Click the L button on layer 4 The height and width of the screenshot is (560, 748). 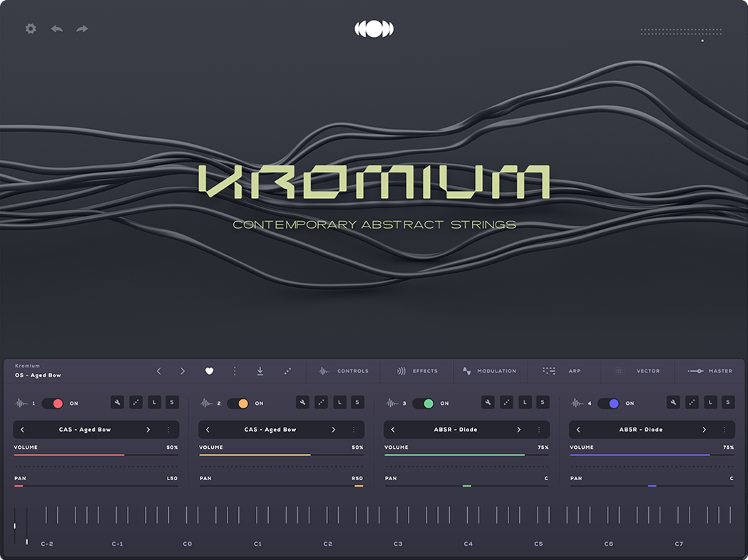pyautogui.click(x=710, y=403)
